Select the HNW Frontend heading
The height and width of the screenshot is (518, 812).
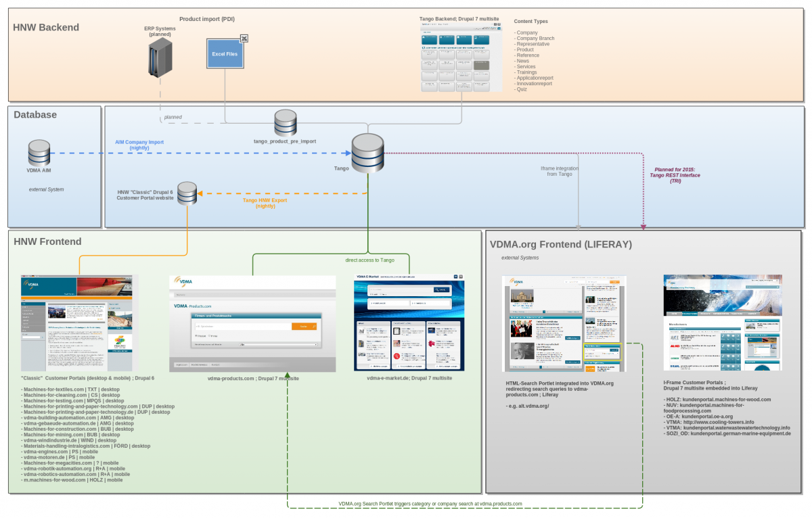[47, 241]
